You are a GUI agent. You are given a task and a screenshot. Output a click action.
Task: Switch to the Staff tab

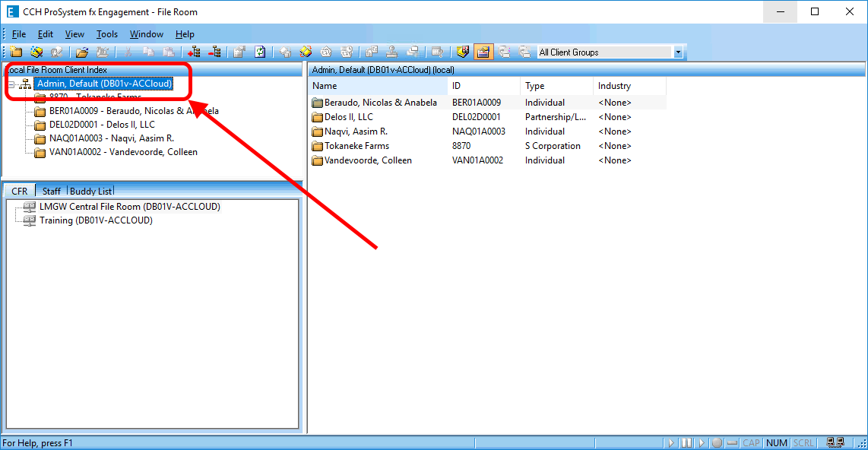click(52, 191)
